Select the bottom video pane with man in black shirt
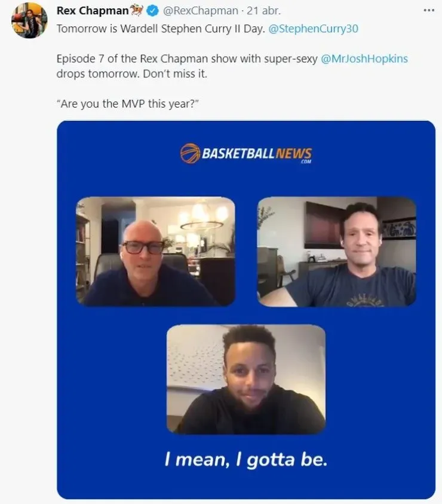 coord(246,379)
